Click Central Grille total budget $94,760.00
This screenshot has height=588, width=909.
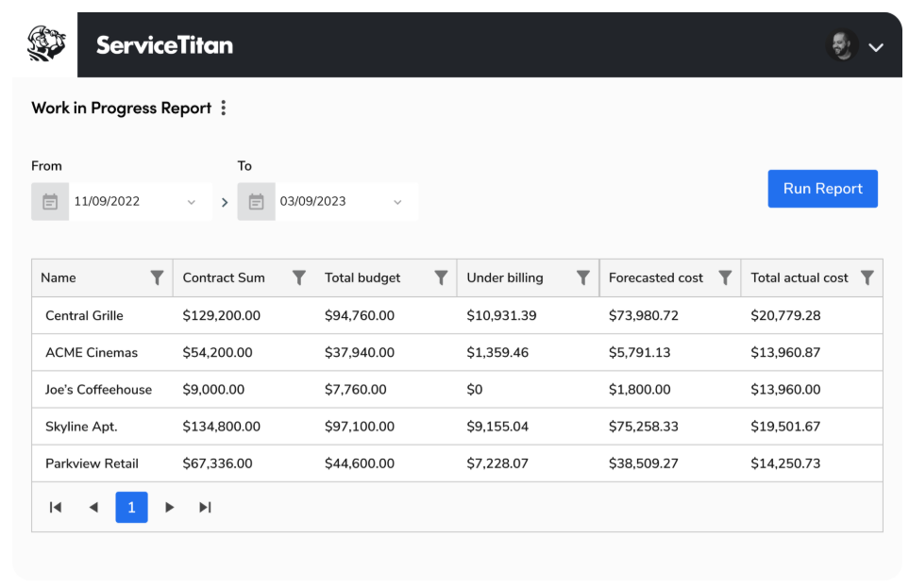tap(360, 315)
